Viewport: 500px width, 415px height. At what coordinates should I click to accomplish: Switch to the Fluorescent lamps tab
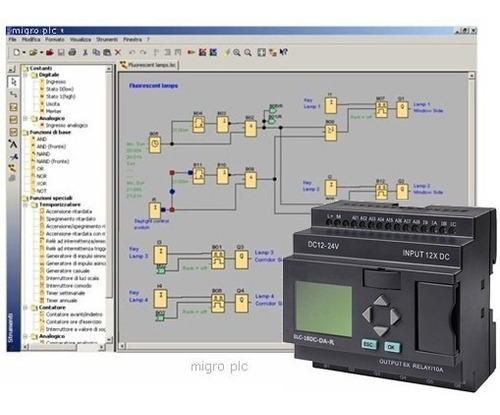149,65
